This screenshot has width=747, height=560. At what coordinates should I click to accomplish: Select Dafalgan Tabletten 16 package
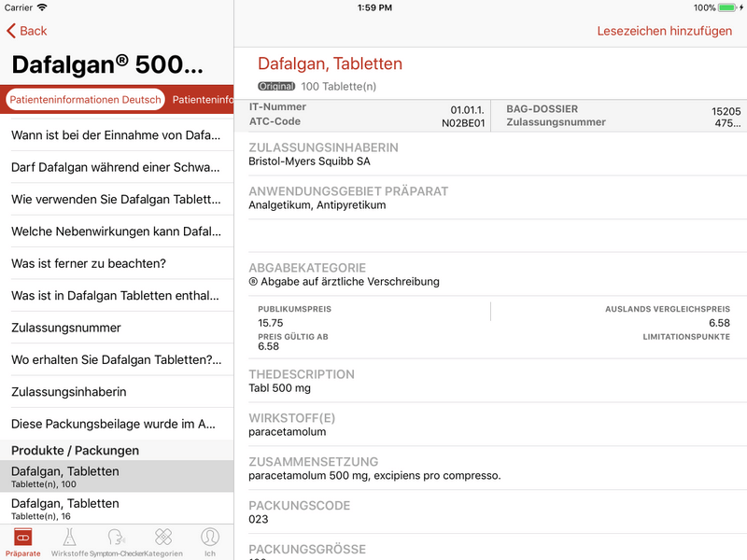coord(116,508)
